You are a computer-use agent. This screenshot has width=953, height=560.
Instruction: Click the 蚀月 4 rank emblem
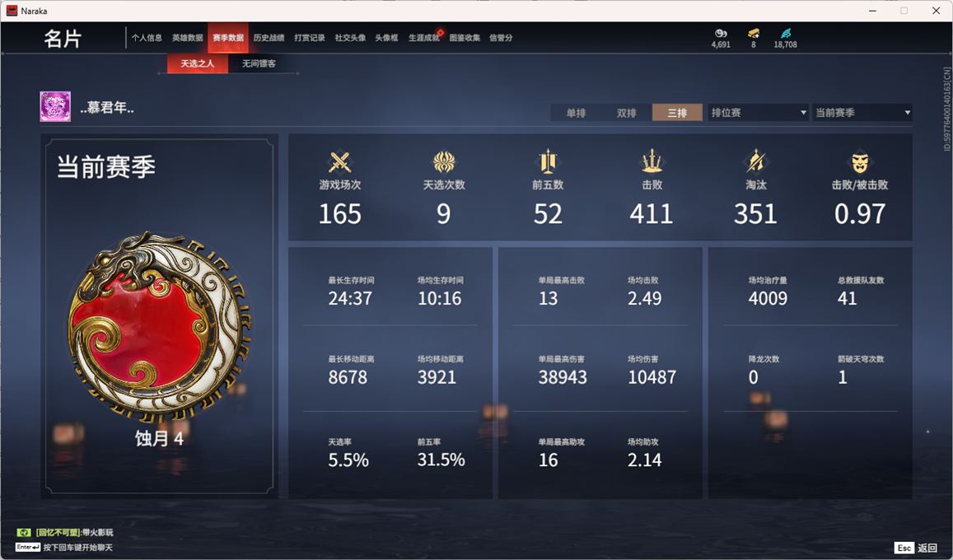(x=159, y=327)
